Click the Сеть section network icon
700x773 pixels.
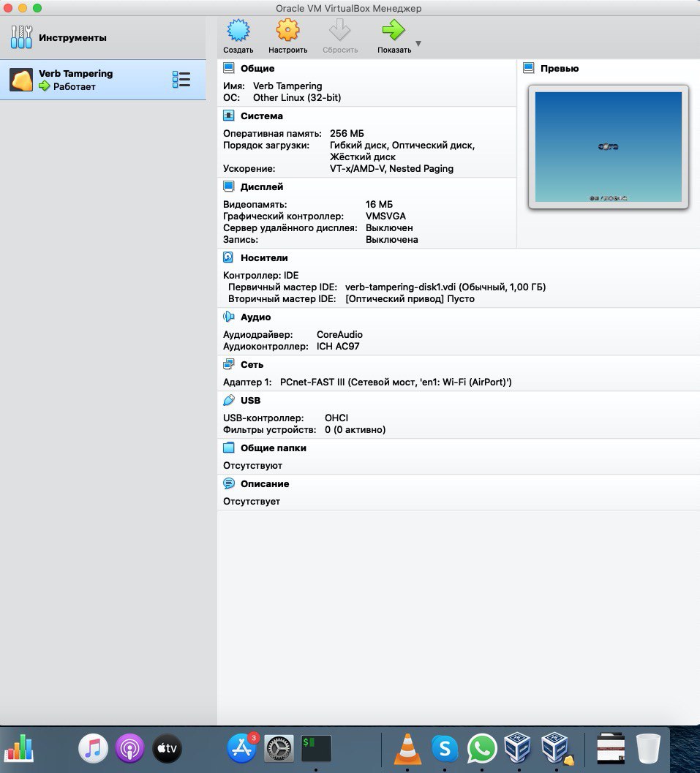click(228, 364)
